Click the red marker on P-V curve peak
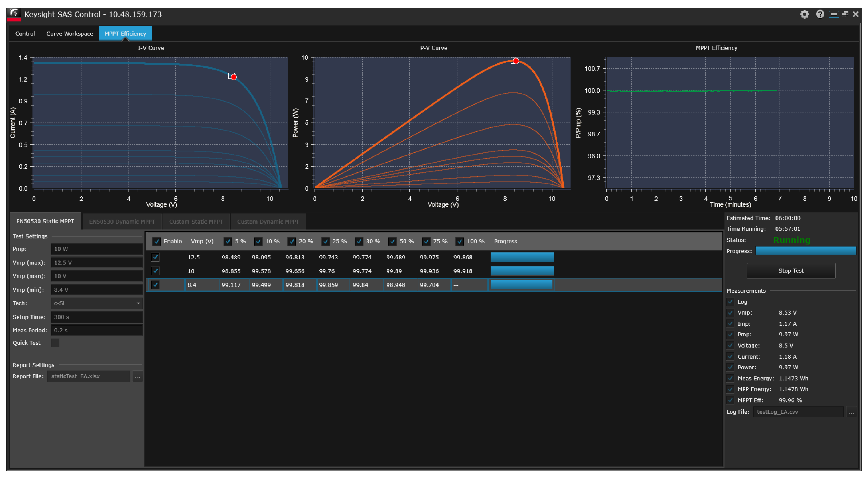 [516, 61]
